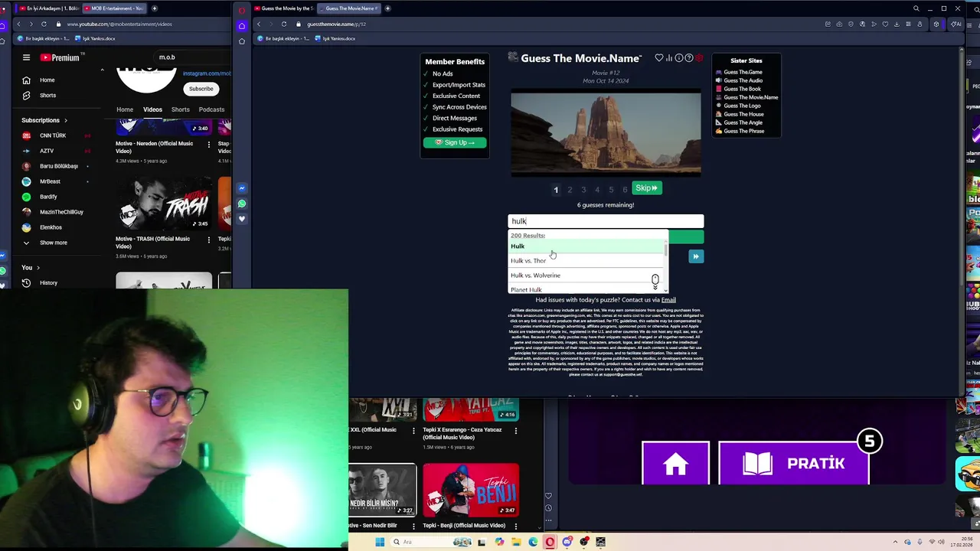
Task: Click the YouTube search box with m.o.b
Action: [191, 57]
